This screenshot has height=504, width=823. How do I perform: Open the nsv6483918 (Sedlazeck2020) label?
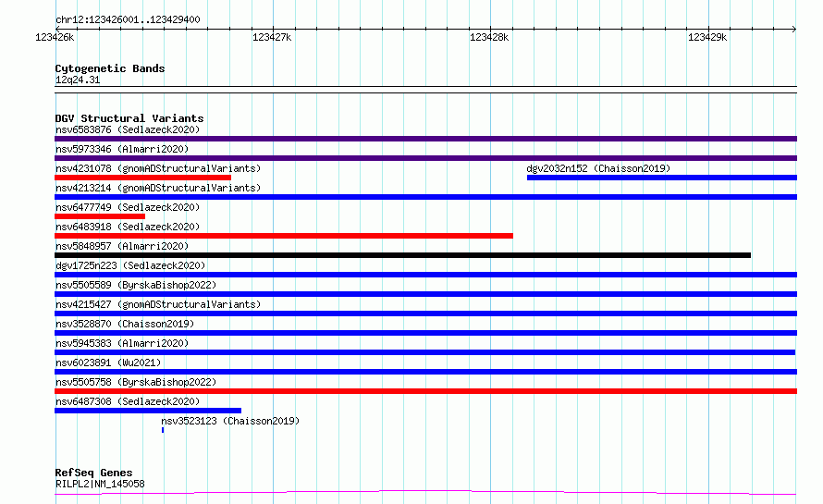click(x=128, y=227)
